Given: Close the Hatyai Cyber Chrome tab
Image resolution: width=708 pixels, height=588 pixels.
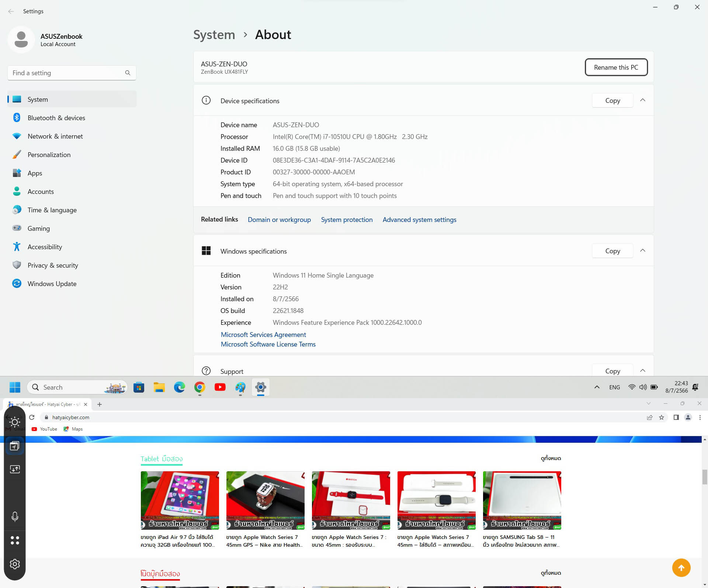Looking at the screenshot, I should tap(86, 404).
